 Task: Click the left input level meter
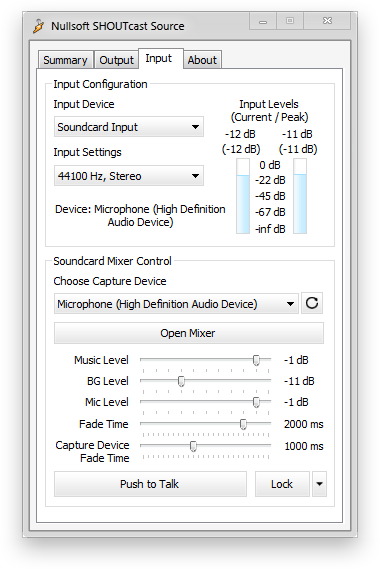click(243, 196)
